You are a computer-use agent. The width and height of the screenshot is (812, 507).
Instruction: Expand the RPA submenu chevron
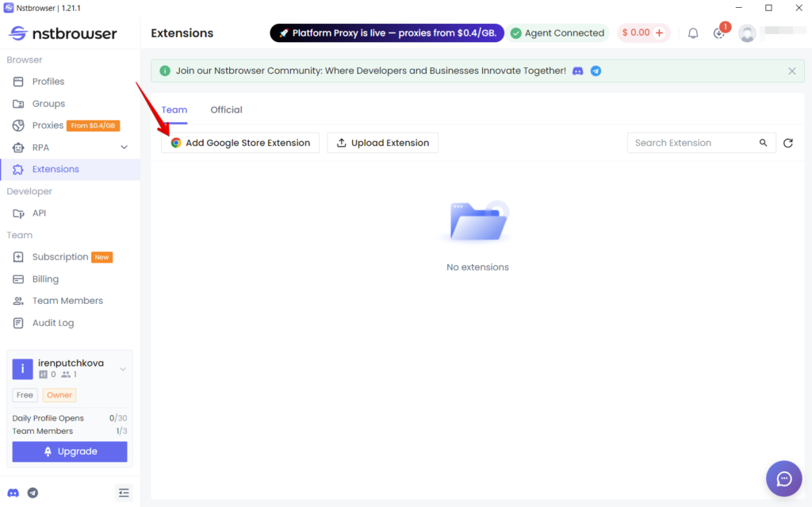point(124,148)
